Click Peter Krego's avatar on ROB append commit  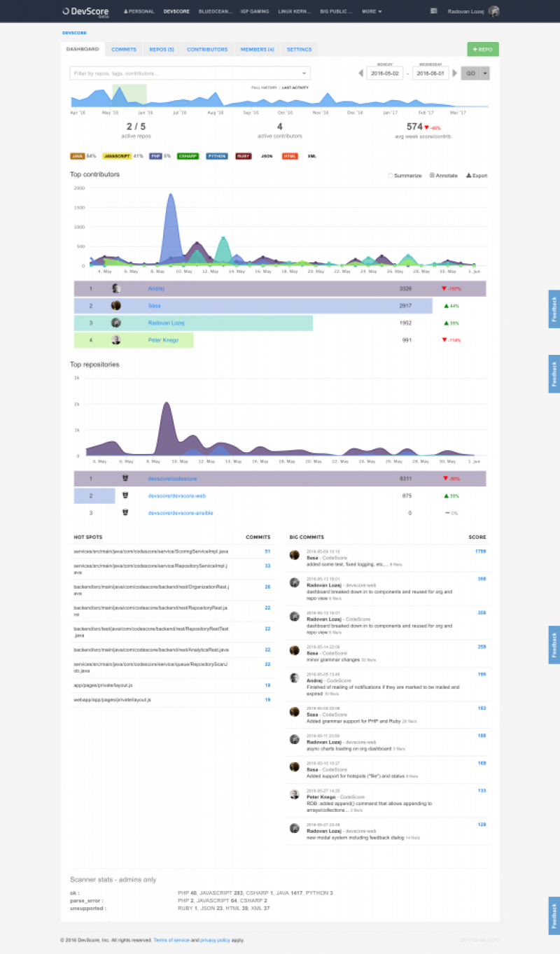[x=295, y=794]
